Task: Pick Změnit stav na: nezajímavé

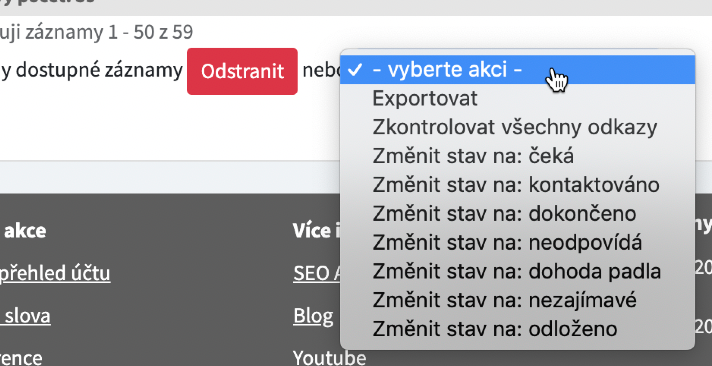Action: point(517,300)
